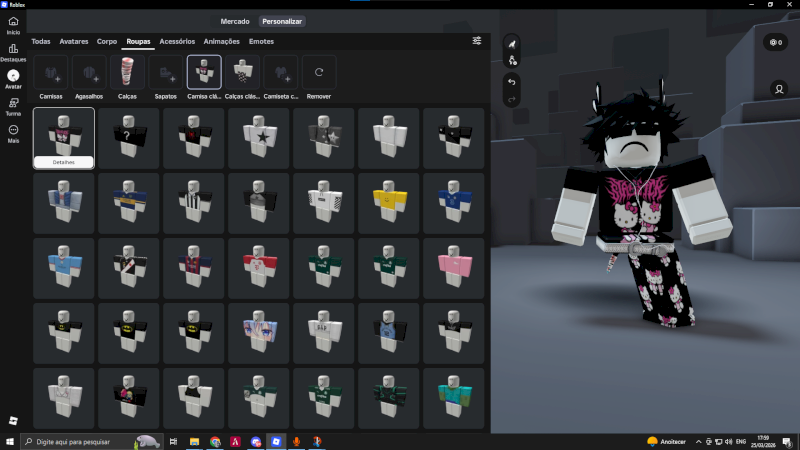Image resolution: width=800 pixels, height=450 pixels.
Task: Open the filter settings sliders icon
Action: (477, 41)
